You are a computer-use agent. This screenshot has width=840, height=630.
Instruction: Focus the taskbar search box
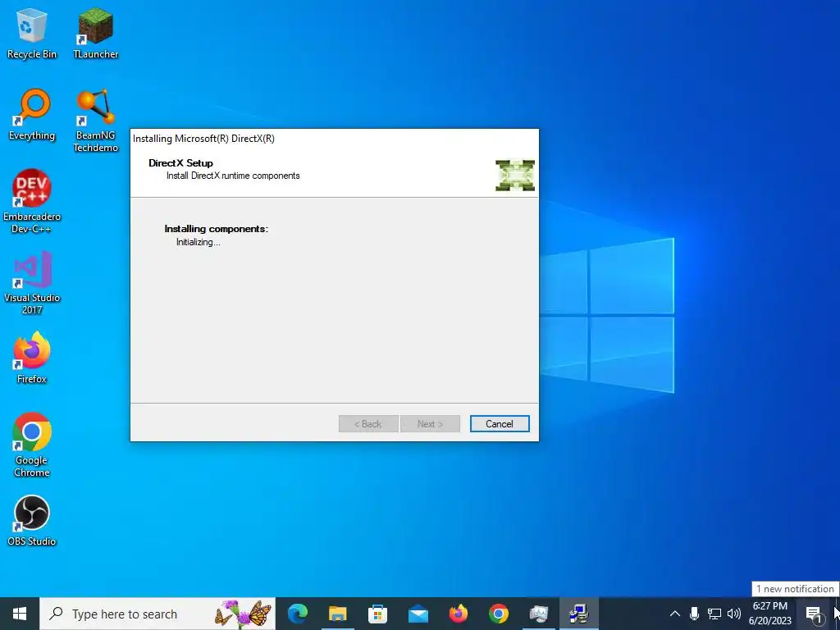click(157, 614)
